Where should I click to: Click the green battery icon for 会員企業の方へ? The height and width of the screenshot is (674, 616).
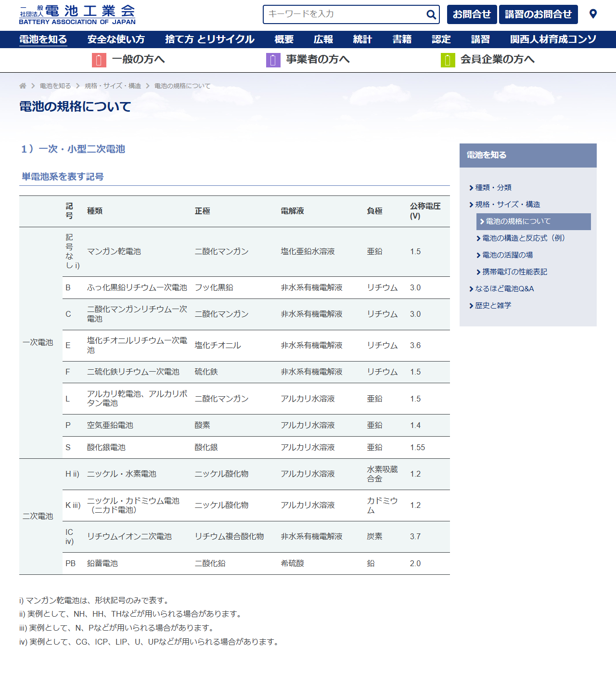point(448,60)
